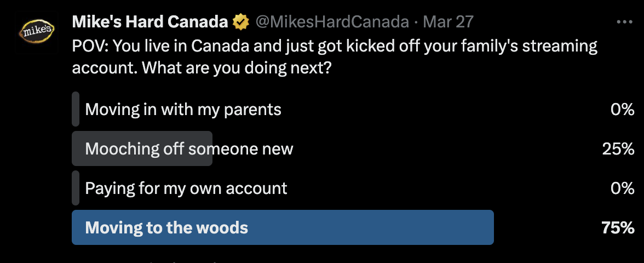Click the @MikesHardCanada handle
644x263 pixels.
332,22
